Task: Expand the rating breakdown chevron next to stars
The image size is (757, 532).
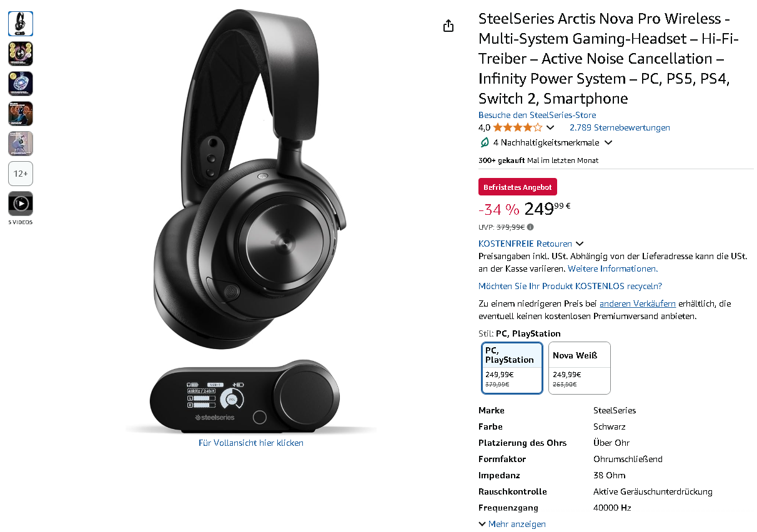Action: tap(550, 128)
